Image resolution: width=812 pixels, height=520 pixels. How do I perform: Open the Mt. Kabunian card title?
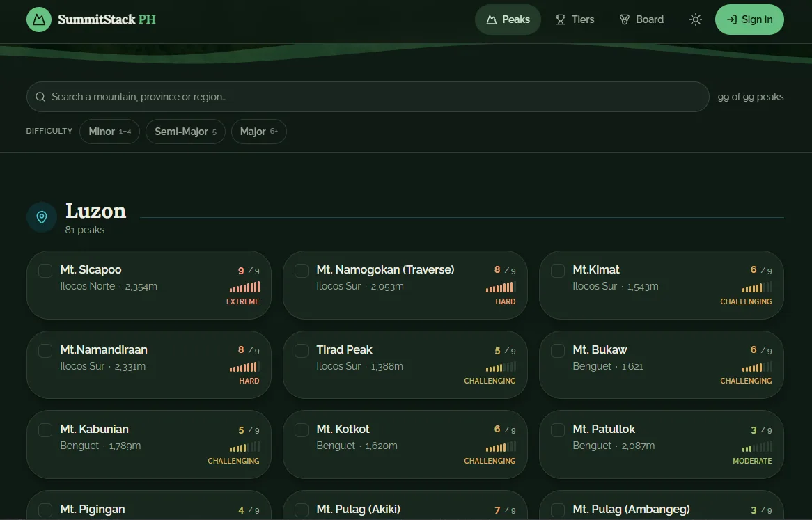pyautogui.click(x=94, y=429)
